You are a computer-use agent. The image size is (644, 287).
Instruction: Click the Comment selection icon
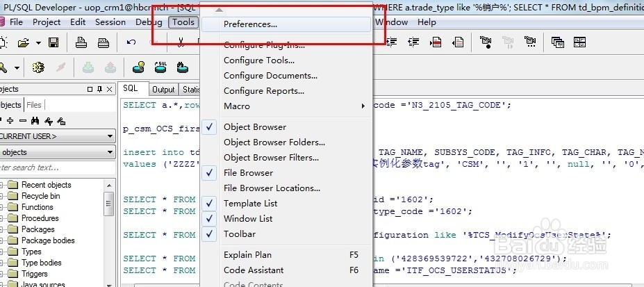point(436,42)
